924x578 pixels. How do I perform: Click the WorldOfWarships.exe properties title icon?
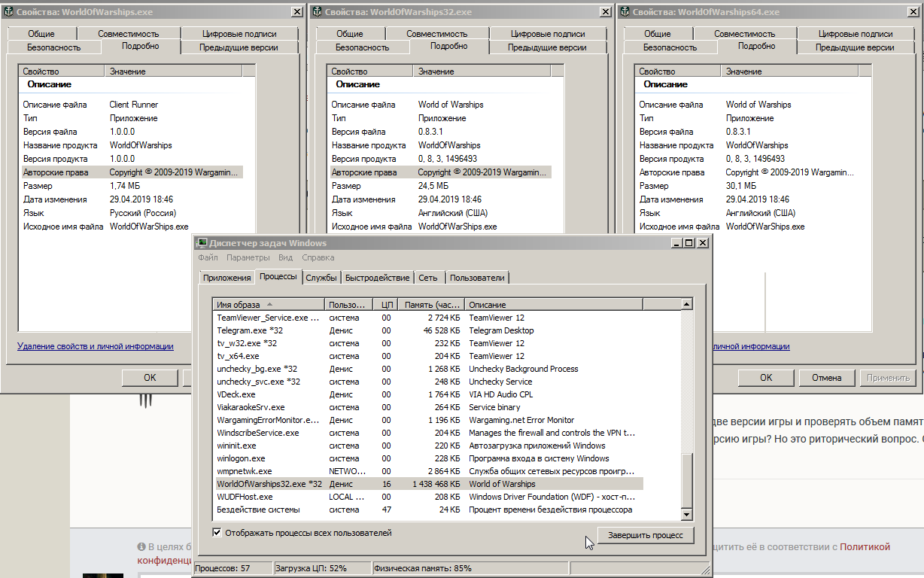tap(8, 12)
